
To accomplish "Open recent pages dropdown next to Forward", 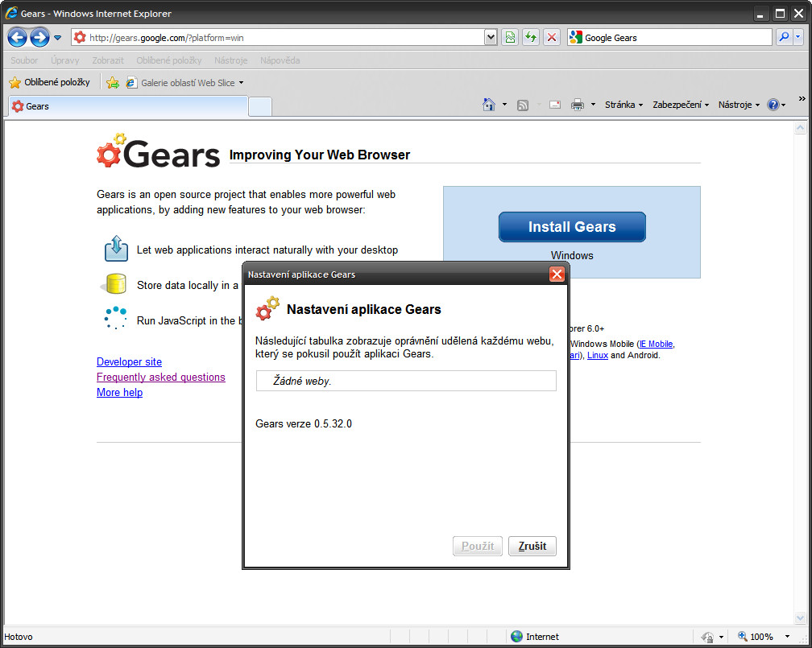I will (57, 38).
